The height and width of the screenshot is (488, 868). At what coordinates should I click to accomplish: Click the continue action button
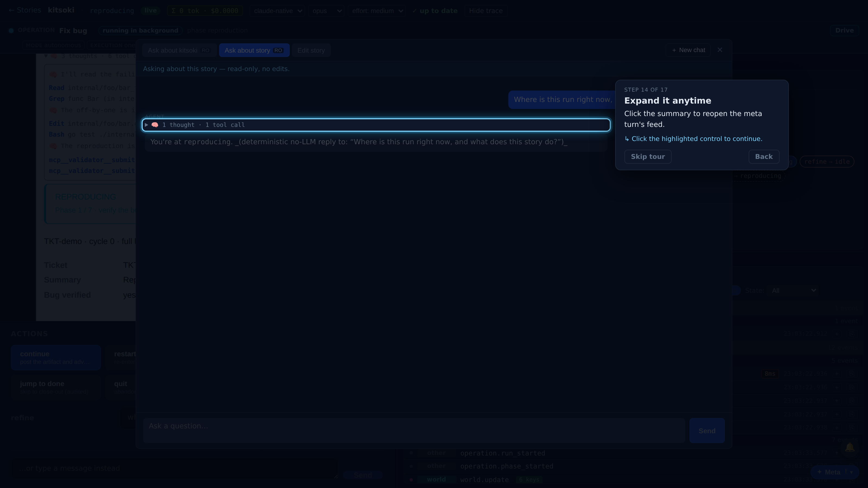click(x=56, y=358)
